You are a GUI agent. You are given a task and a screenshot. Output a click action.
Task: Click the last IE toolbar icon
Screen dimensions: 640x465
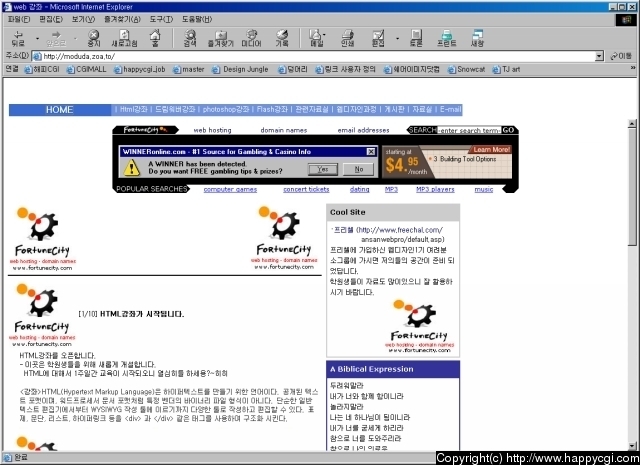(x=477, y=38)
